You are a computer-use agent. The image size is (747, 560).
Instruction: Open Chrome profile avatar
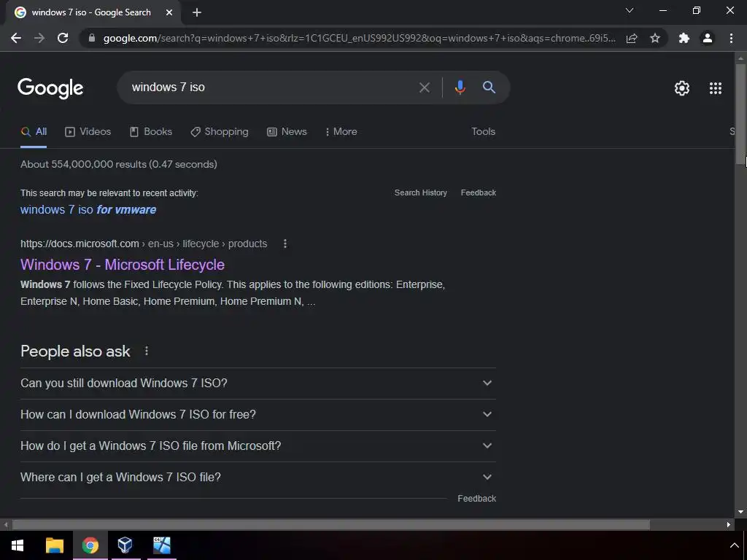(708, 38)
